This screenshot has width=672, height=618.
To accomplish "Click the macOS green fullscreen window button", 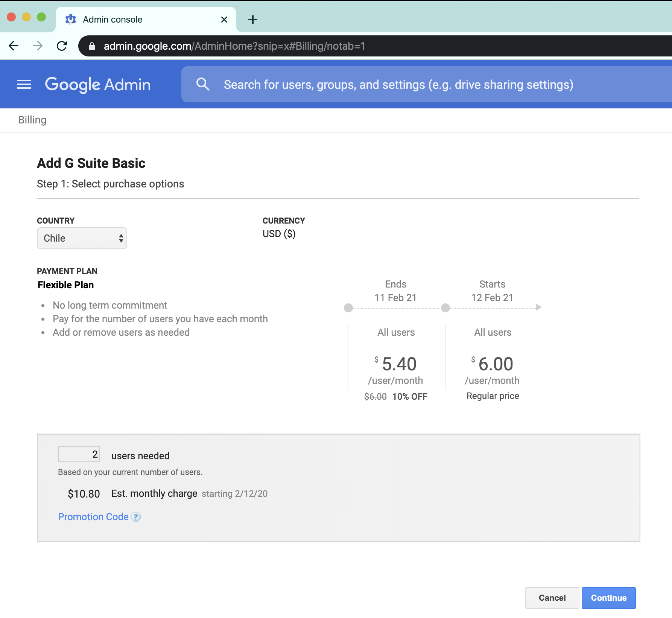I will [x=41, y=17].
